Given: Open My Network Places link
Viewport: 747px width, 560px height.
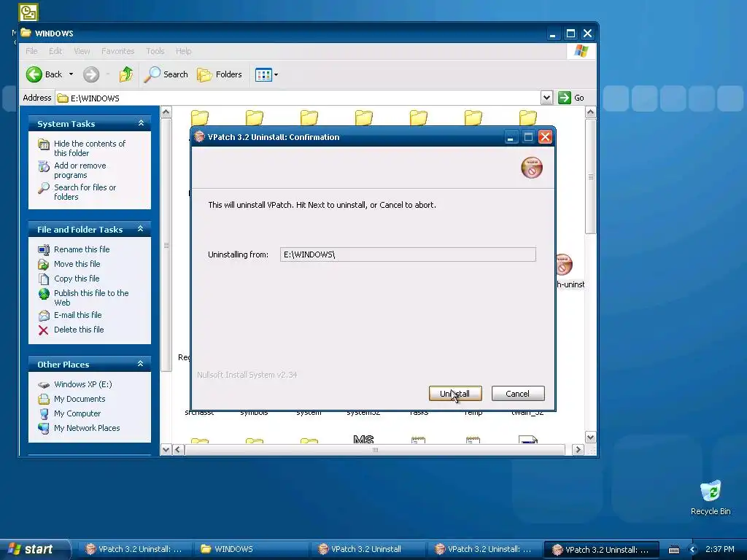Looking at the screenshot, I should coord(87,428).
